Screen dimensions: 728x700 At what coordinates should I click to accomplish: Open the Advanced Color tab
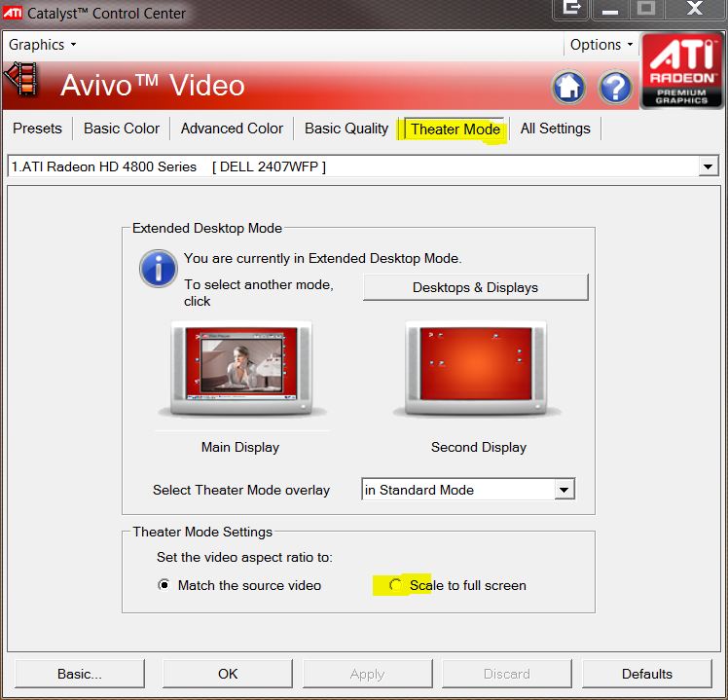(x=232, y=129)
